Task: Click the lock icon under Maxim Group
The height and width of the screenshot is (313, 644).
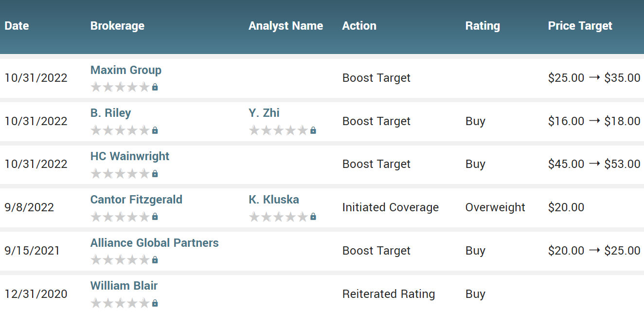Action: pyautogui.click(x=155, y=87)
